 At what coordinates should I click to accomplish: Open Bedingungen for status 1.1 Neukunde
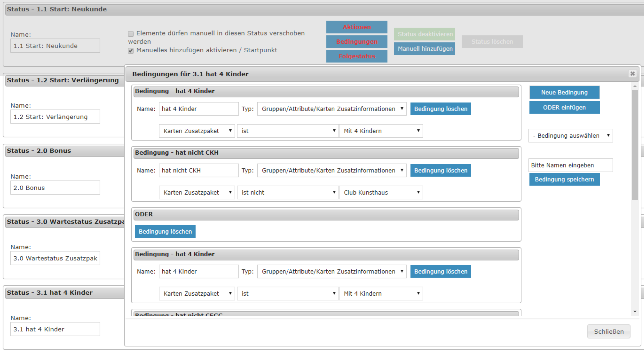coord(357,42)
